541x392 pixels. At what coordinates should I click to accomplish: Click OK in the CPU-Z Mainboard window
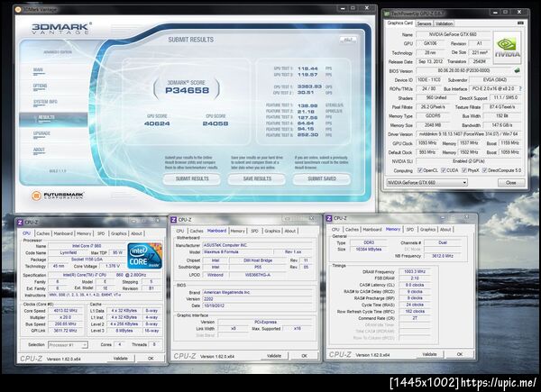[x=305, y=356]
